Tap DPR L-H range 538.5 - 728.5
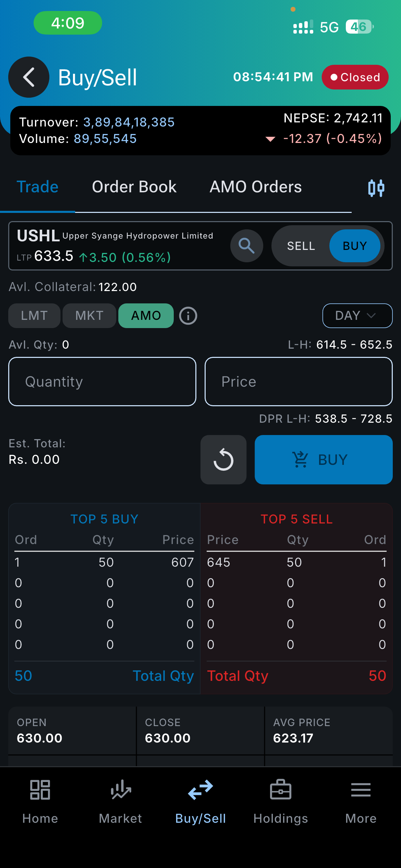 point(354,419)
